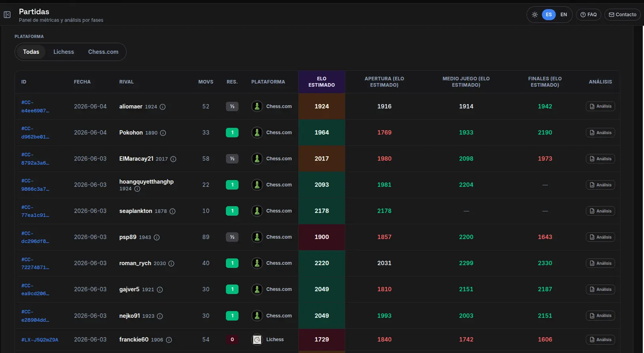The image size is (644, 353).
Task: Open Análisis for franckie60 game
Action: point(600,340)
